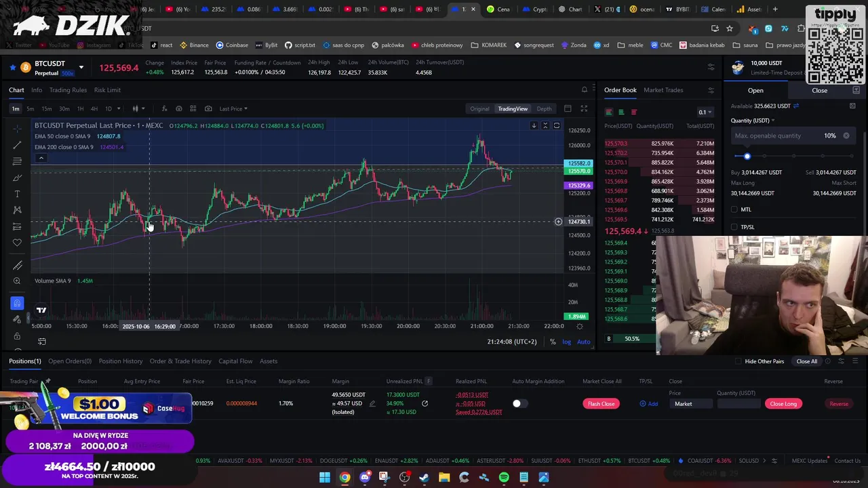Toggle Auto Margin Addition switch
This screenshot has height=488, width=868.
519,403
